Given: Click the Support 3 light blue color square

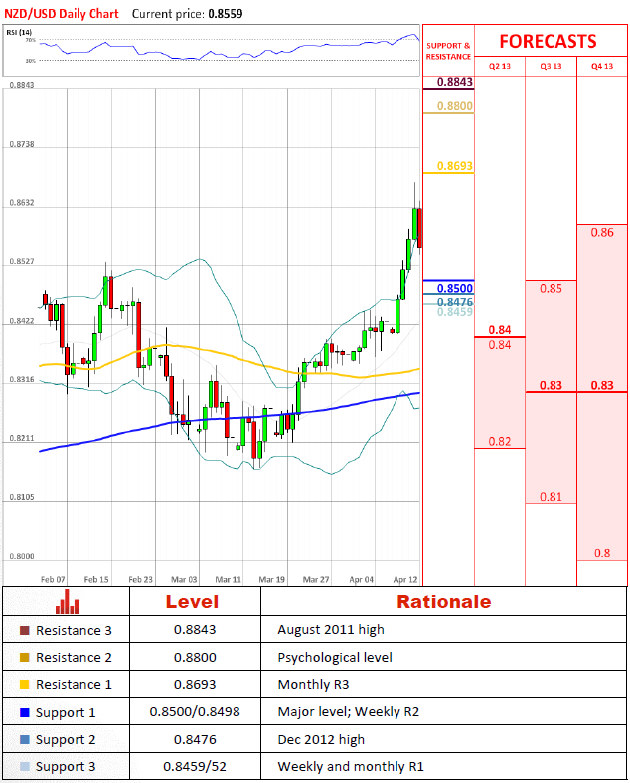Looking at the screenshot, I should click(x=24, y=766).
